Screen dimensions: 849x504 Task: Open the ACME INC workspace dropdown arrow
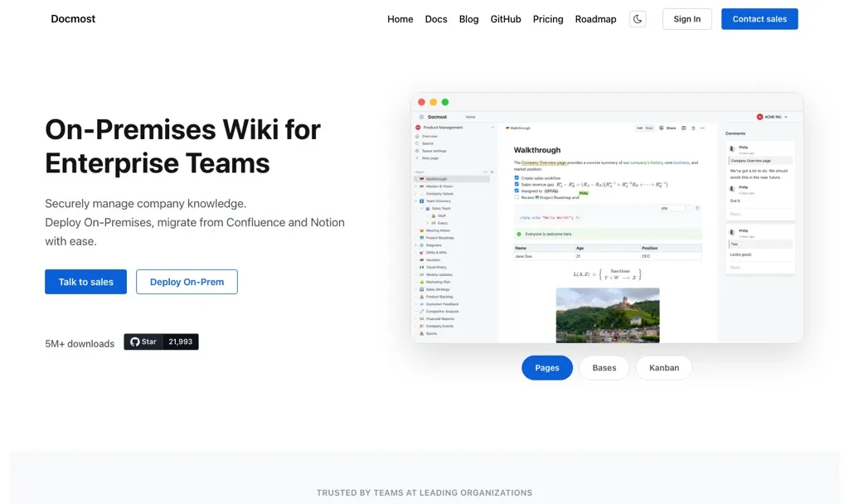point(786,117)
